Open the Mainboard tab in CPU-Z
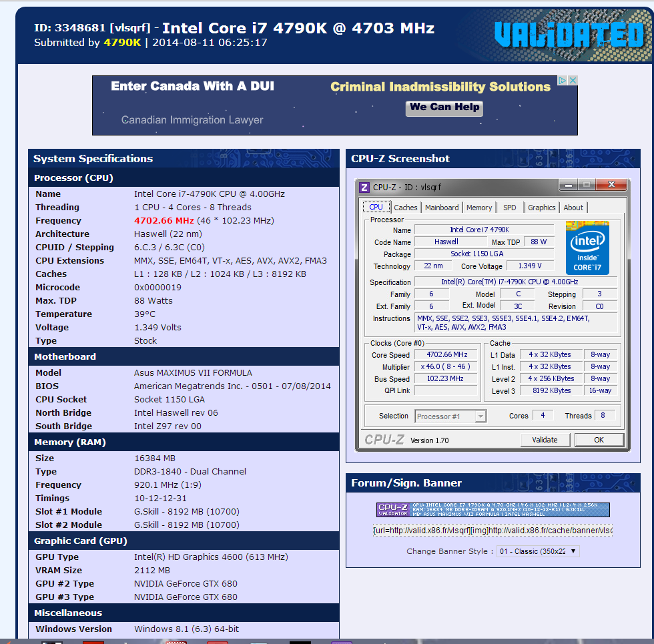 pos(442,208)
